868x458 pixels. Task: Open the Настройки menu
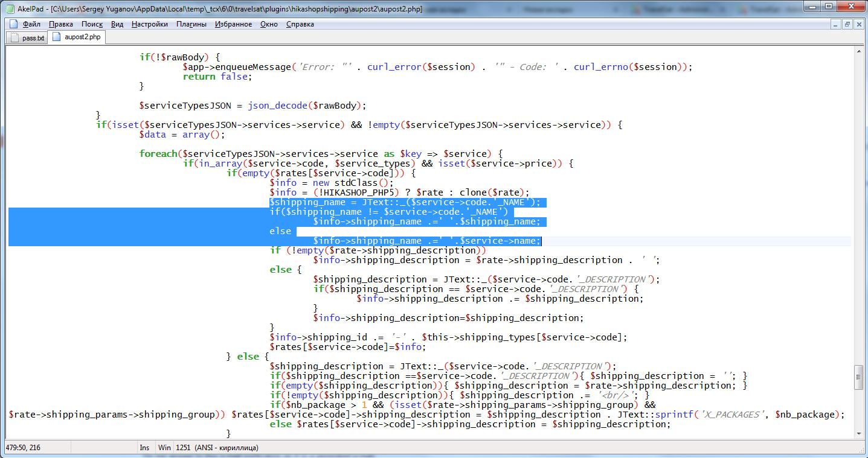point(149,24)
